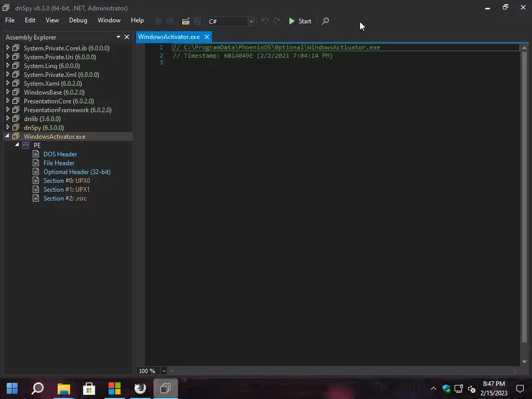
Task: Select the PE tree node
Action: [37, 145]
